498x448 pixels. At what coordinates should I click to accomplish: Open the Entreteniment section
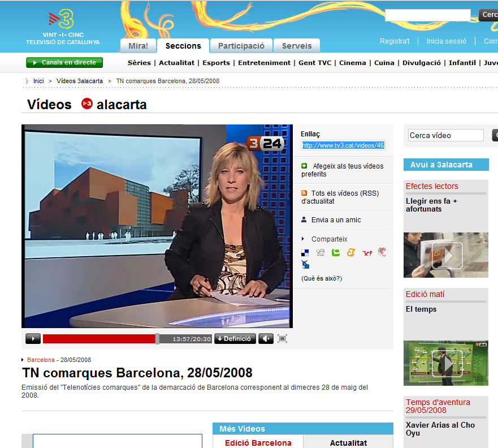click(264, 63)
